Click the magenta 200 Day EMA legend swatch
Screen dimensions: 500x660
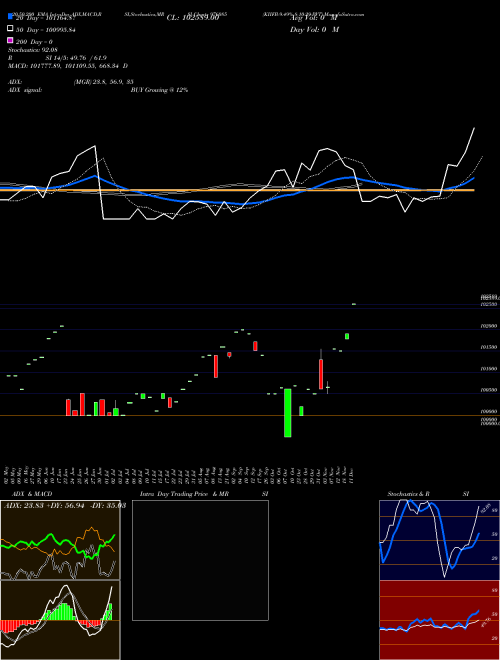(10, 41)
